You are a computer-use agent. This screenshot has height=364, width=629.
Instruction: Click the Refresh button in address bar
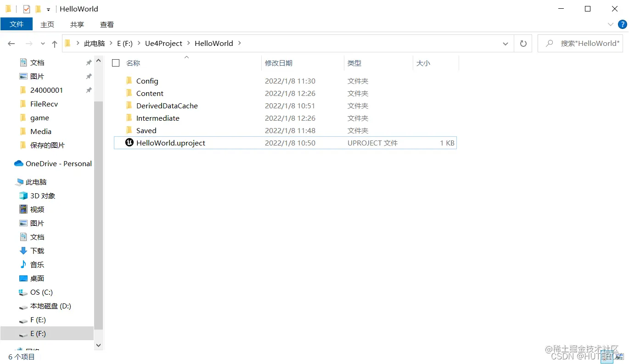(523, 44)
